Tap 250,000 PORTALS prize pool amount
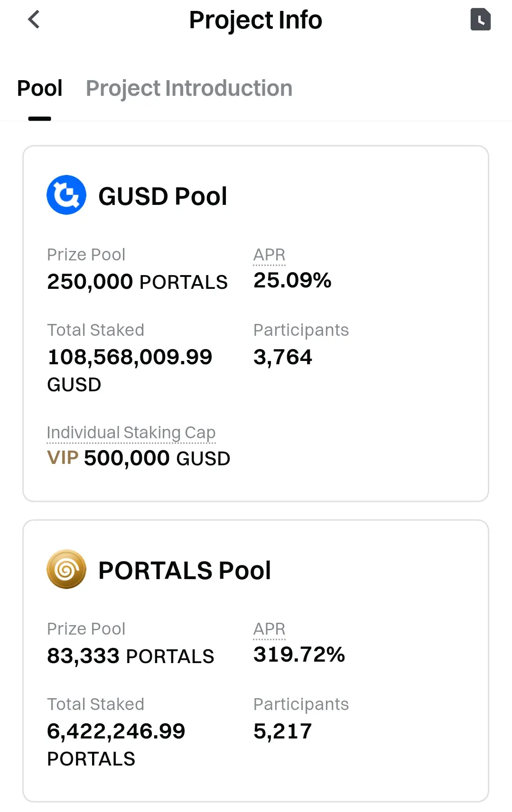The image size is (512, 812). 137,282
